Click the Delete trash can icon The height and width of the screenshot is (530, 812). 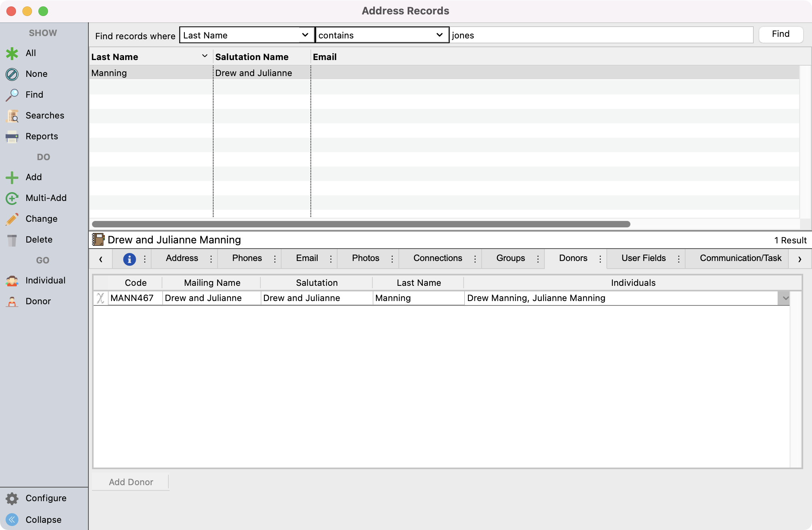[12, 240]
